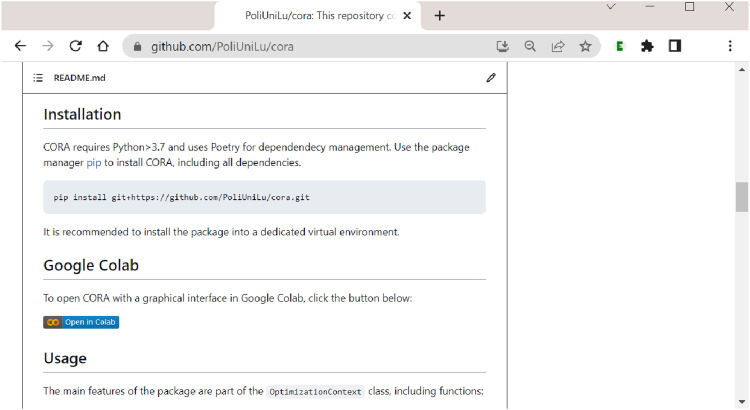
Task: Click the Google Colab heading
Action: pos(91,265)
